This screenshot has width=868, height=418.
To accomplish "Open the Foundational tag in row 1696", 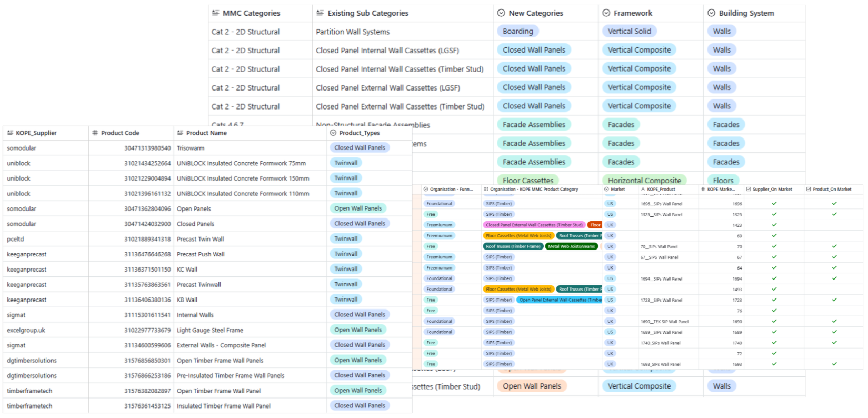I will click(x=440, y=204).
